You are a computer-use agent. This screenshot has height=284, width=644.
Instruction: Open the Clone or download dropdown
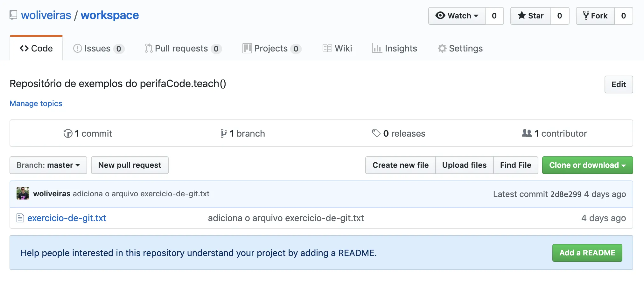point(587,165)
